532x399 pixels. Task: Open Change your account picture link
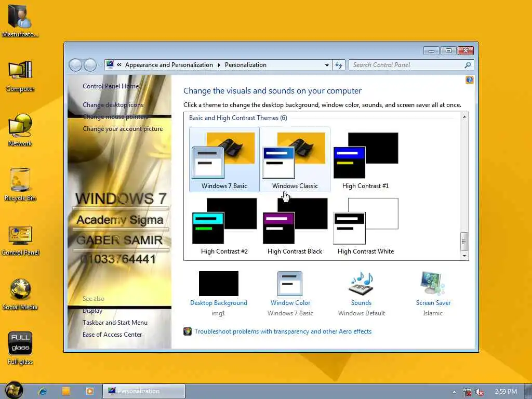123,129
